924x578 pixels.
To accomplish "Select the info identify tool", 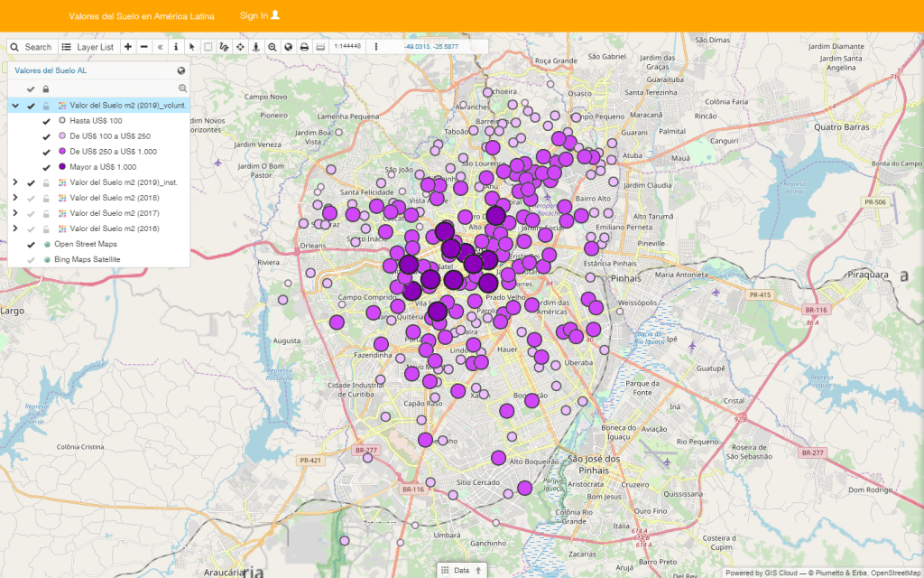I will coord(175,46).
